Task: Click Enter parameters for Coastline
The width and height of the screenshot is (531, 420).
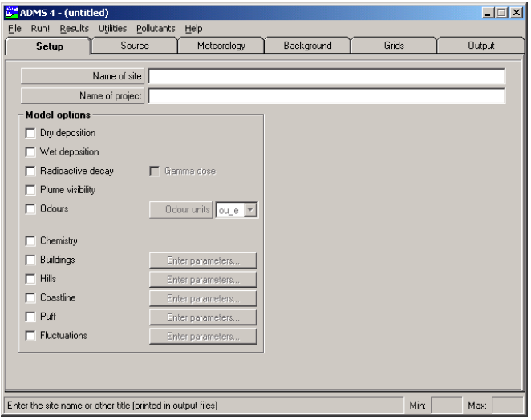Action: 203,298
